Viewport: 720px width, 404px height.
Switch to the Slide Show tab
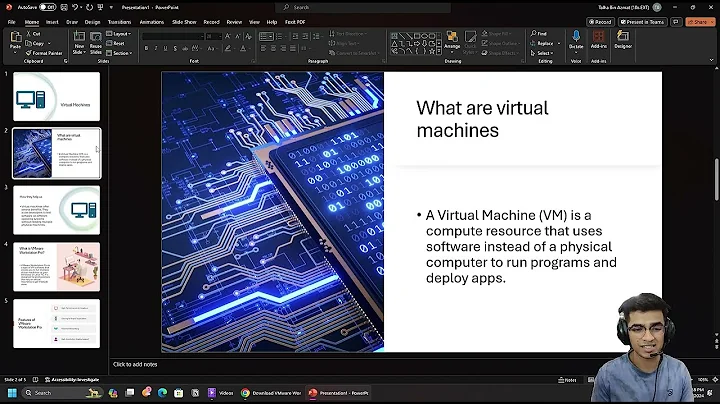point(184,22)
